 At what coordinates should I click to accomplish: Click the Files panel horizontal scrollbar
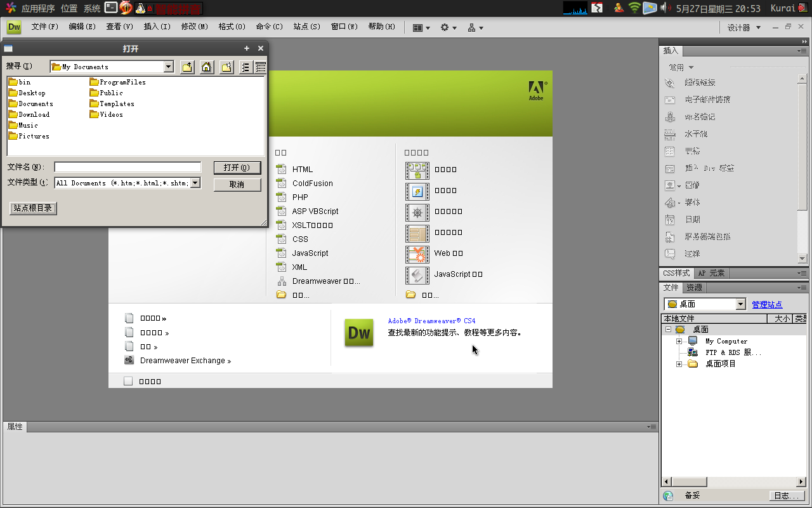(734, 482)
